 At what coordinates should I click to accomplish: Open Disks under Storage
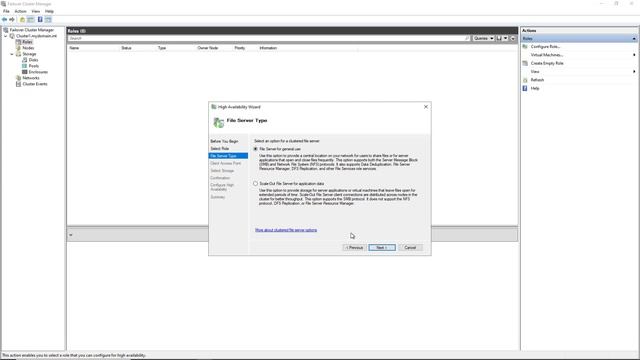click(x=33, y=60)
